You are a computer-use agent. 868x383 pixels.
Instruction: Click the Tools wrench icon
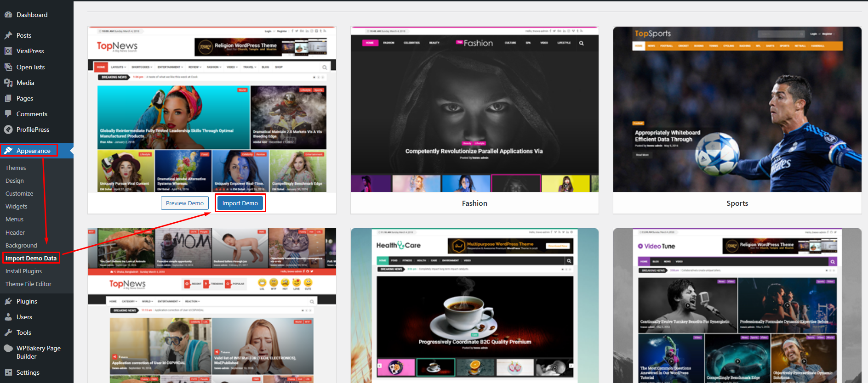pos(8,332)
